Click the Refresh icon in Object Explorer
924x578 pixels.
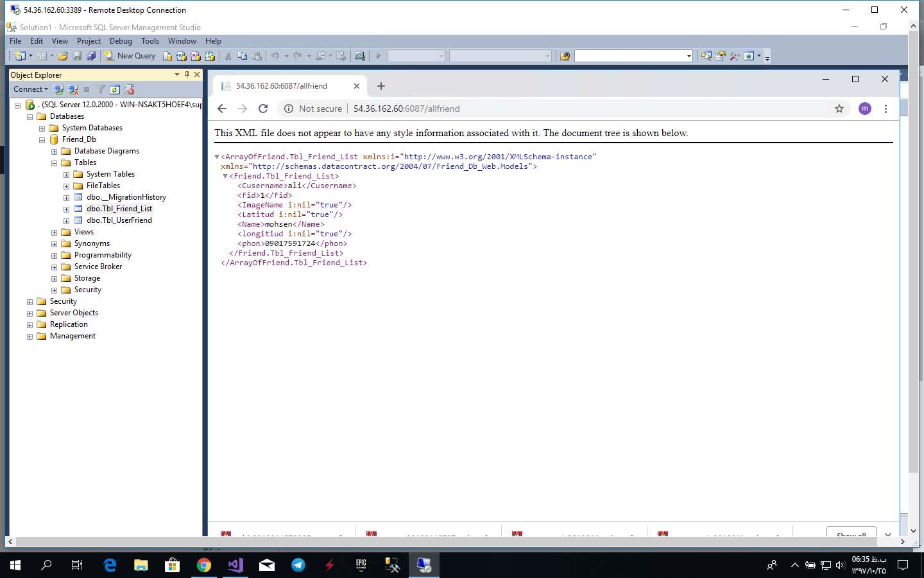coord(115,89)
